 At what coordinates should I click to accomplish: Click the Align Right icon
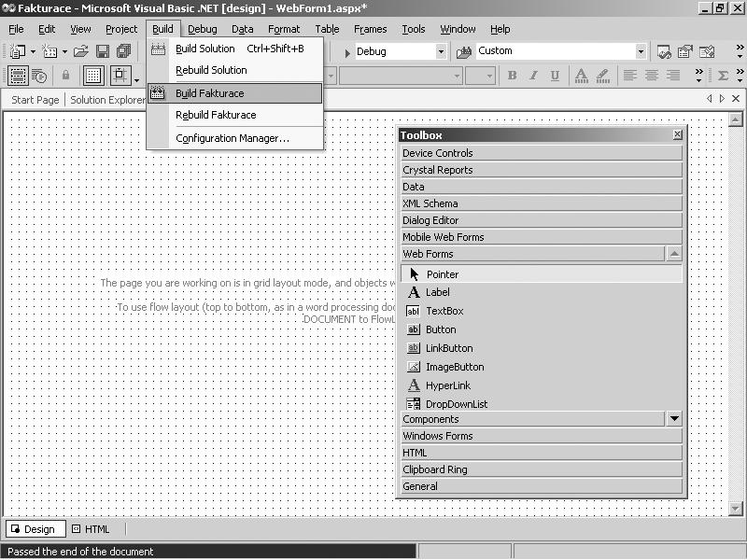point(672,76)
